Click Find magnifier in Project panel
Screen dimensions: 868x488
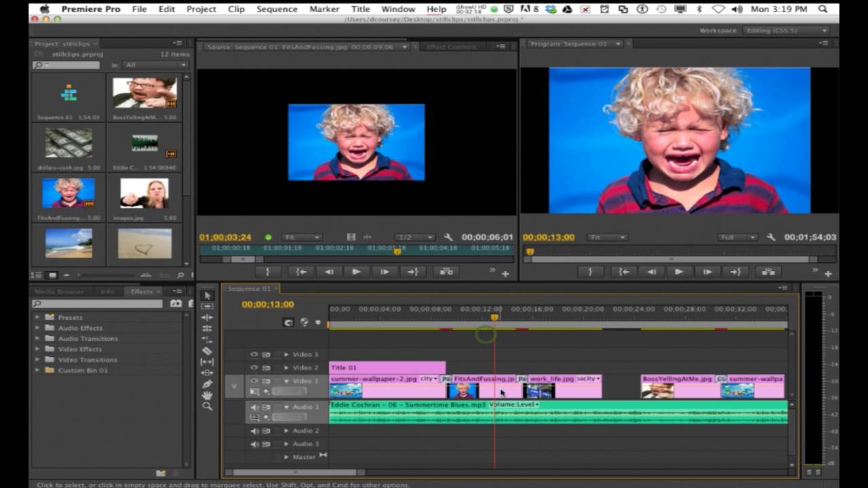[180, 275]
